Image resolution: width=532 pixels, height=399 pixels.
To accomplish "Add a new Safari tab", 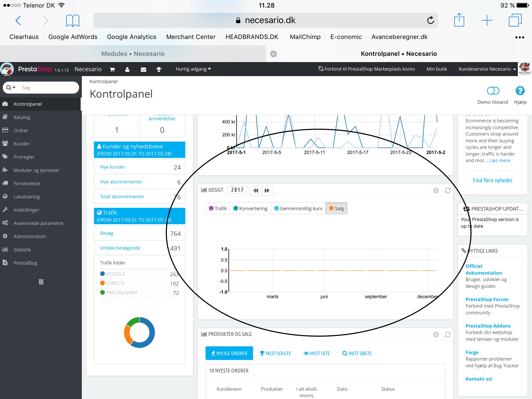I will (487, 21).
